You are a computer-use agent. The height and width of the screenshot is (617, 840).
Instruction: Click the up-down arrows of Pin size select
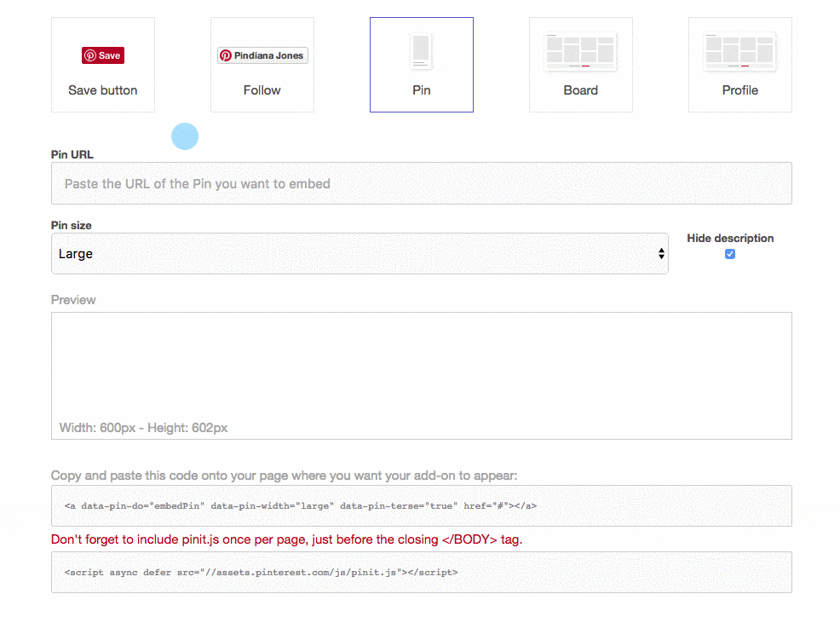coord(661,254)
